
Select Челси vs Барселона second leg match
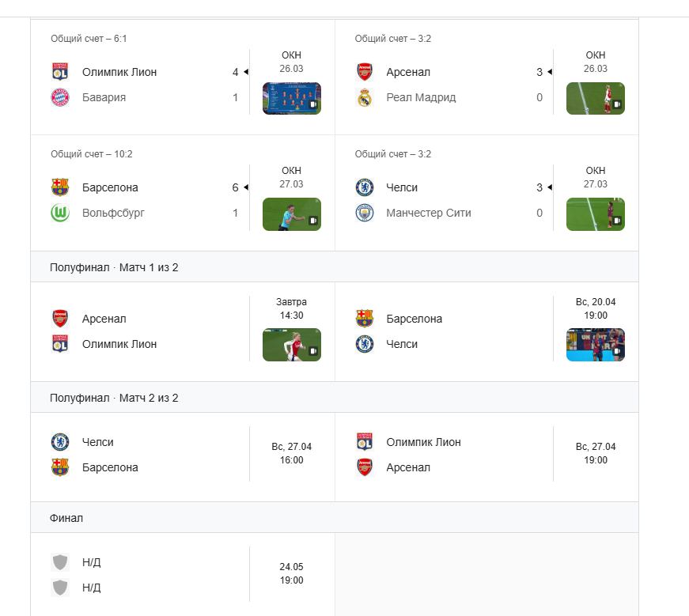click(183, 455)
